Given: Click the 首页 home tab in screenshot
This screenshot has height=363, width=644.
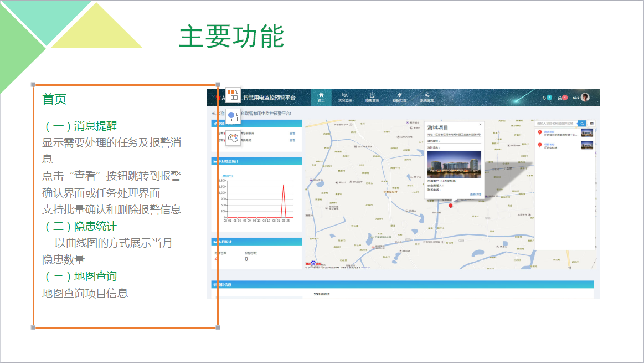Looking at the screenshot, I should (321, 98).
